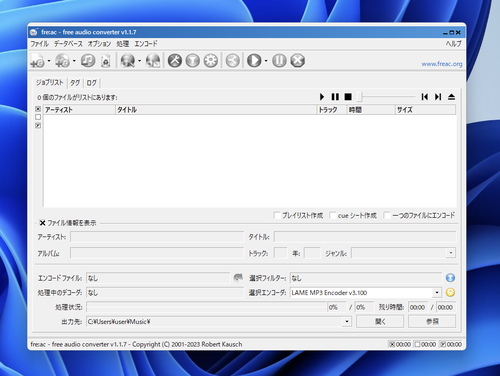Screen dimensions: 500x376
Task: Skip to next track in player
Action: [438, 97]
